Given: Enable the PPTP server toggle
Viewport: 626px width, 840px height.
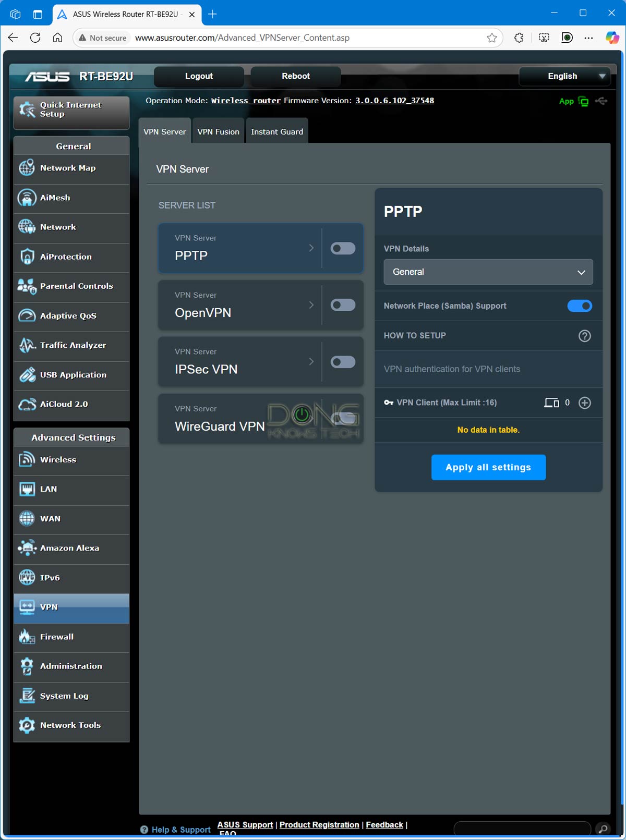Looking at the screenshot, I should (343, 248).
